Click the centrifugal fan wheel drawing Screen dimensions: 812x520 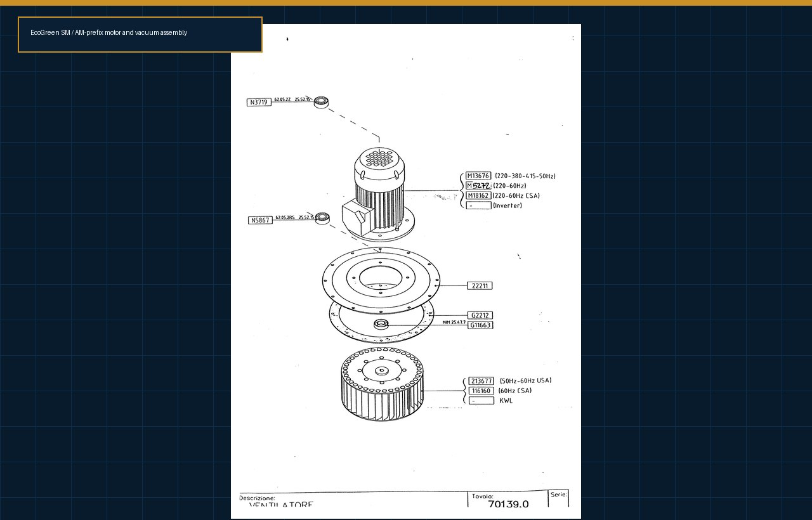[381, 384]
